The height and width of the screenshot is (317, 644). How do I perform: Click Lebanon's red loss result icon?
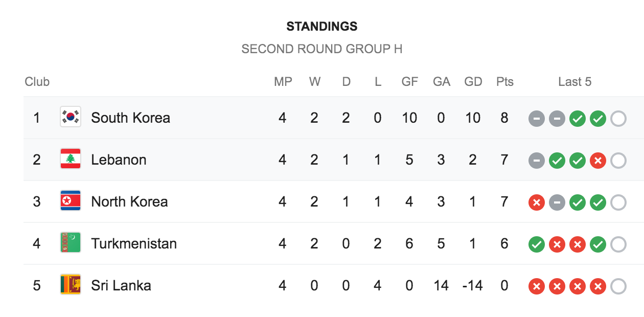coord(597,161)
